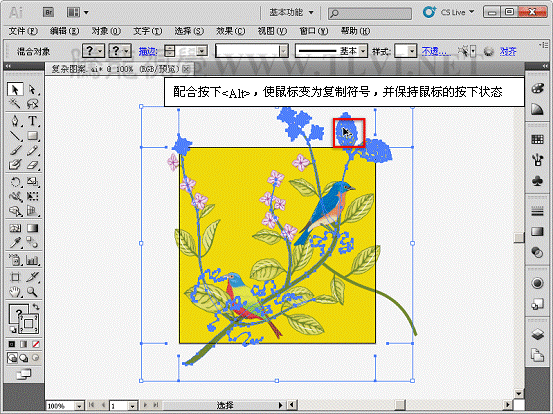Open the Bridge (Br) launcher
Image resolution: width=553 pixels, height=414 pixels.
click(49, 13)
